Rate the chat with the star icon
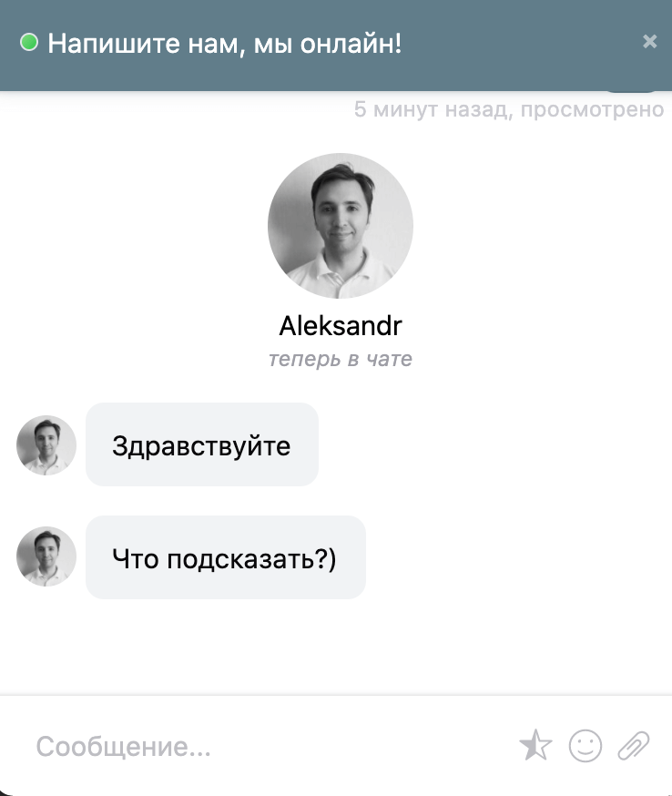 [x=535, y=745]
